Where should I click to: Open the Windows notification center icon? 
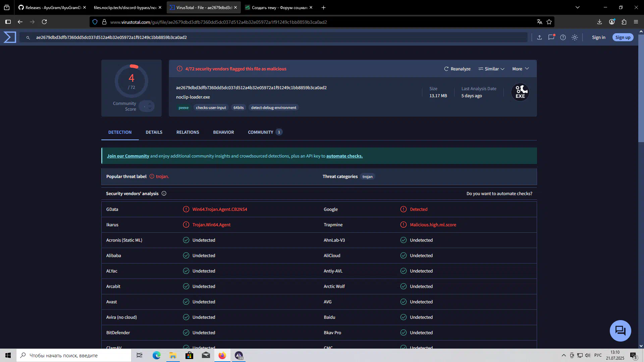click(634, 356)
